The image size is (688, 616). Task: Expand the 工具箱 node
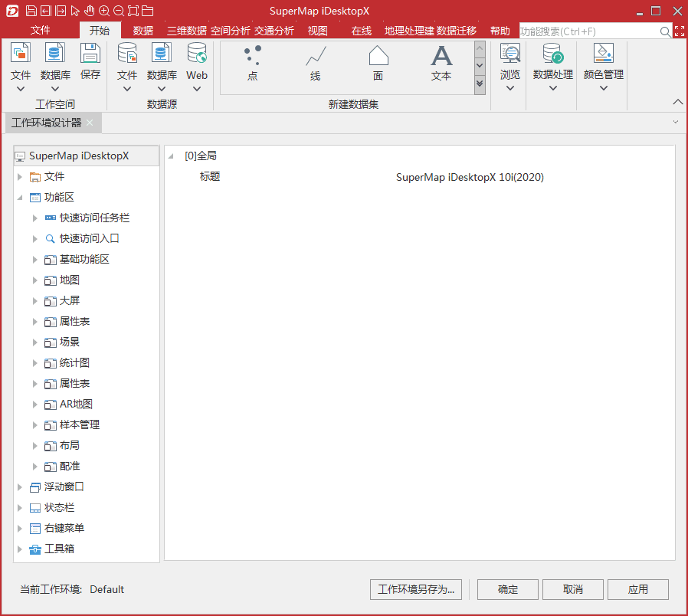coord(20,549)
